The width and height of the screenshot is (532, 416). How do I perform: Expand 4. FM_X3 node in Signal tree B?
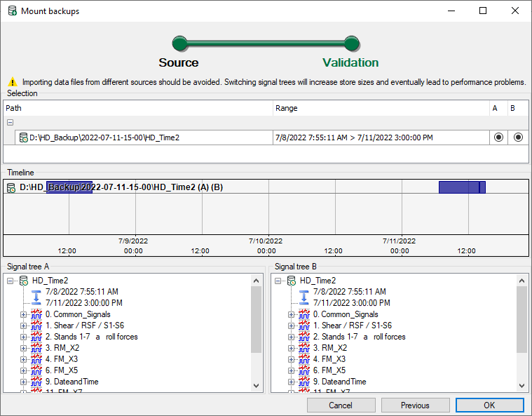(x=291, y=359)
